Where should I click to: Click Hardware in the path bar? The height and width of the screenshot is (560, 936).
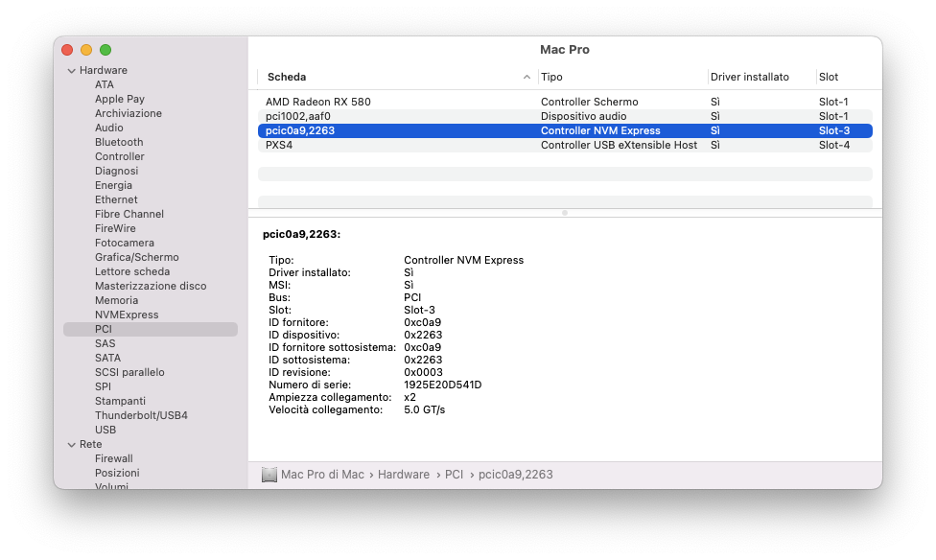[404, 475]
